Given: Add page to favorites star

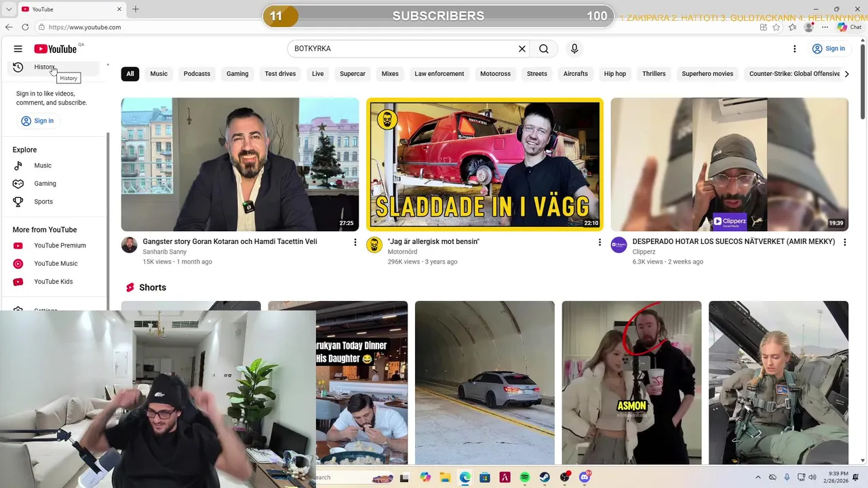Looking at the screenshot, I should [776, 27].
